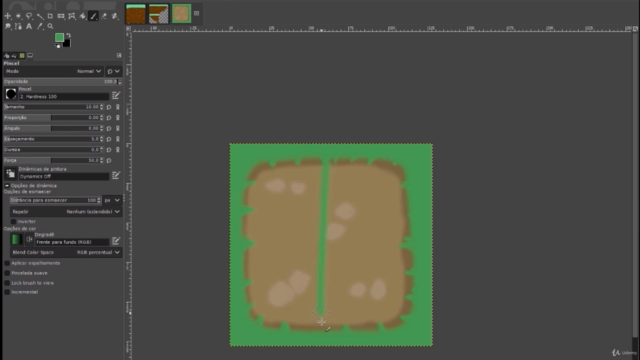The image size is (640, 360).
Task: Reset Proporção to brush default
Action: pos(109,118)
